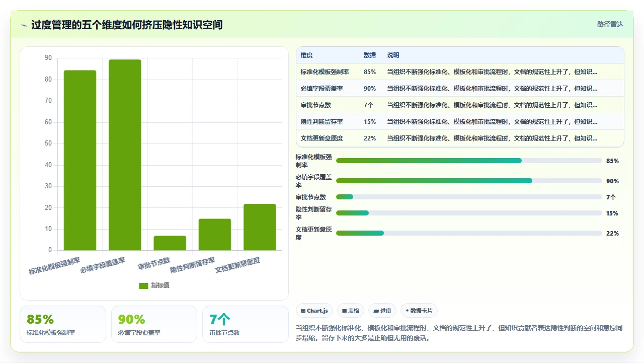Viewport: 644px width, 363px height.
Task: Click the 7个 value in table
Action: click(x=368, y=105)
